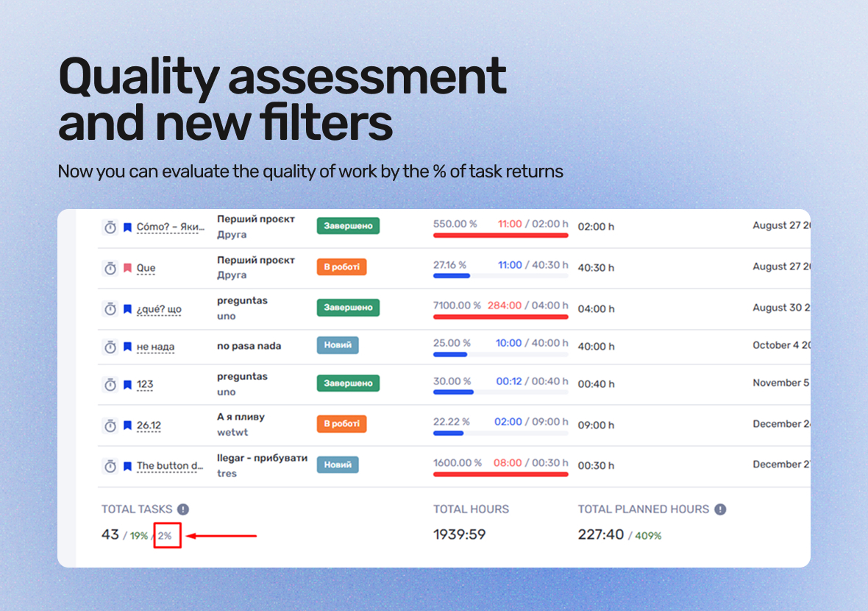Image resolution: width=868 pixels, height=611 pixels.
Task: Click the Перший проєкт project name in Cómo? row
Action: click(256, 219)
